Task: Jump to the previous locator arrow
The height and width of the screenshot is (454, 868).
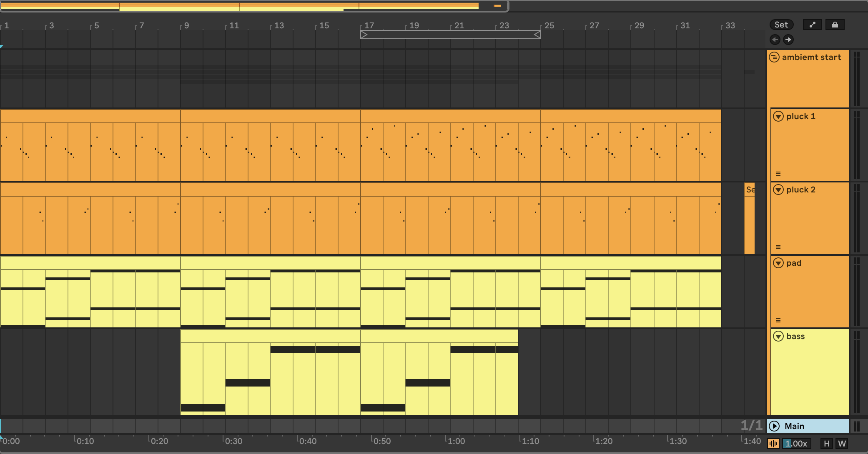Action: pos(775,40)
